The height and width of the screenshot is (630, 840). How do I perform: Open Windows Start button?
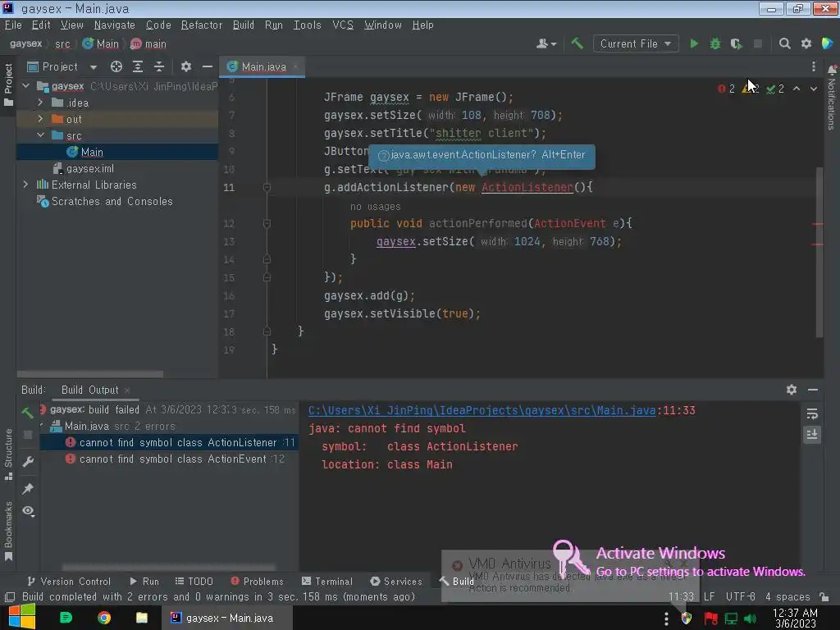tap(22, 617)
